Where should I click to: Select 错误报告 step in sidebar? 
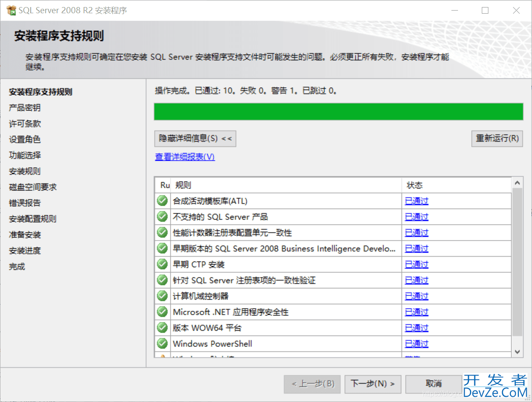pyautogui.click(x=25, y=203)
